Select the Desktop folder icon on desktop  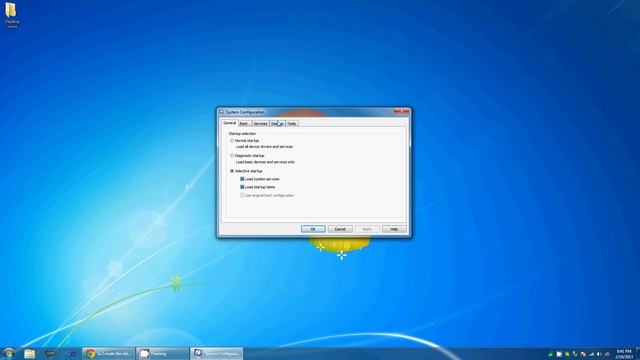(x=12, y=16)
